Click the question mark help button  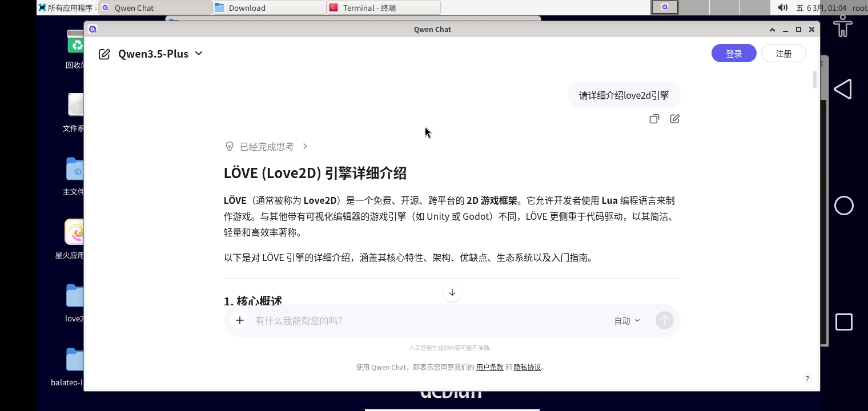pyautogui.click(x=807, y=378)
